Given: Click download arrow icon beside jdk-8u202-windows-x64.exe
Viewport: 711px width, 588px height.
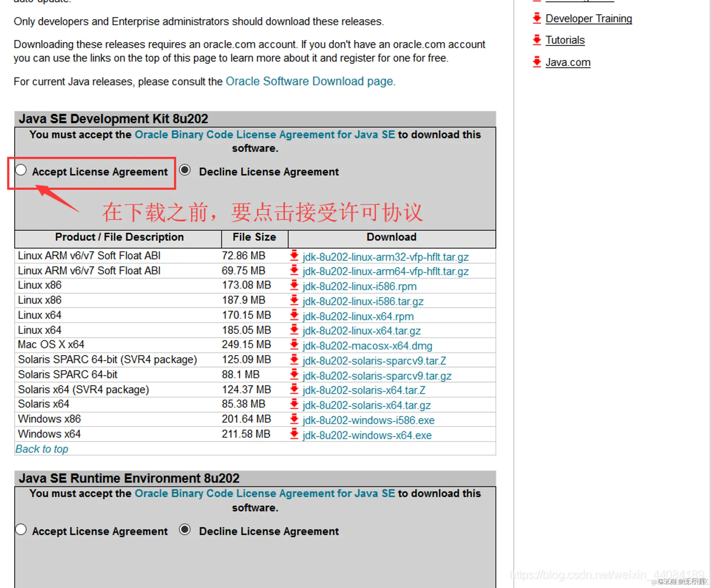Looking at the screenshot, I should click(x=294, y=434).
